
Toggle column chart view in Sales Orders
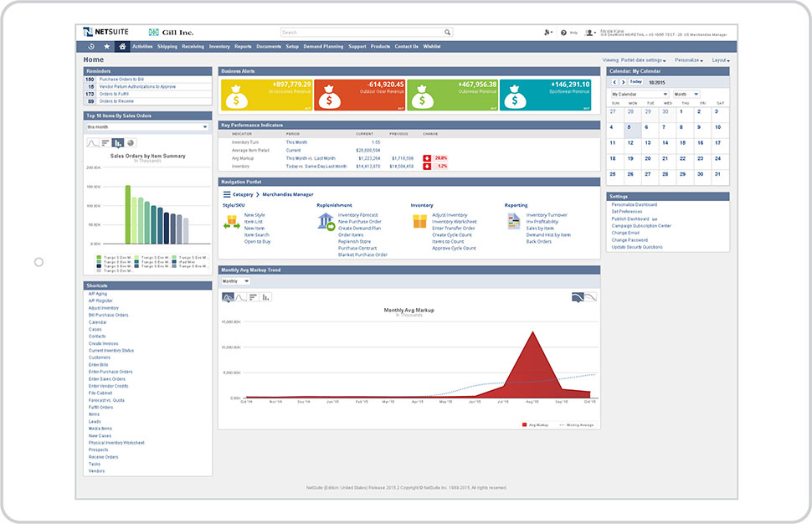coord(118,143)
